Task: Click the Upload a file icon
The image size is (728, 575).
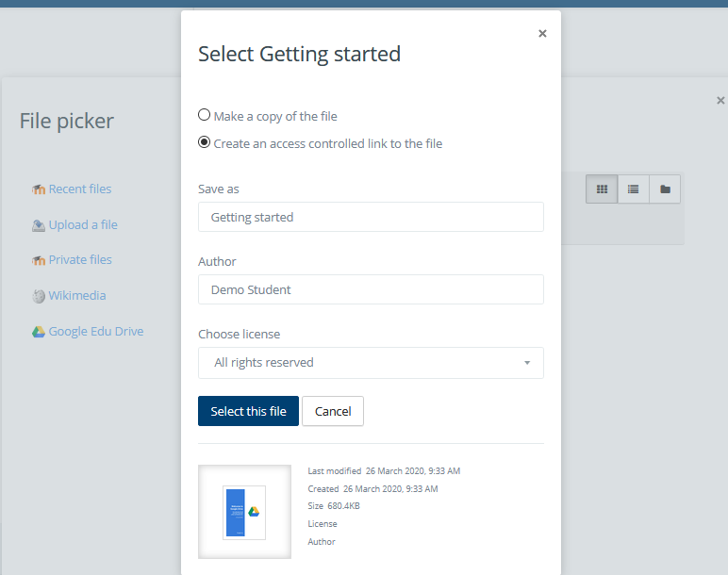Action: coord(39,225)
